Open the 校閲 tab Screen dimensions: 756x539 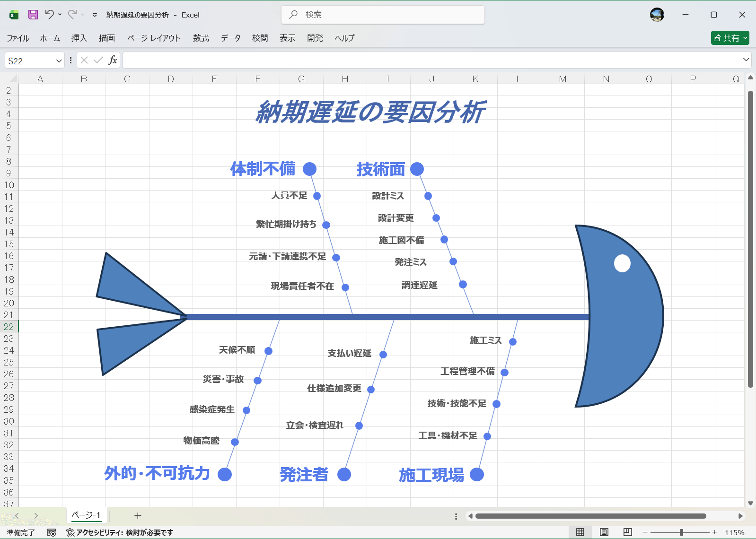click(x=260, y=38)
